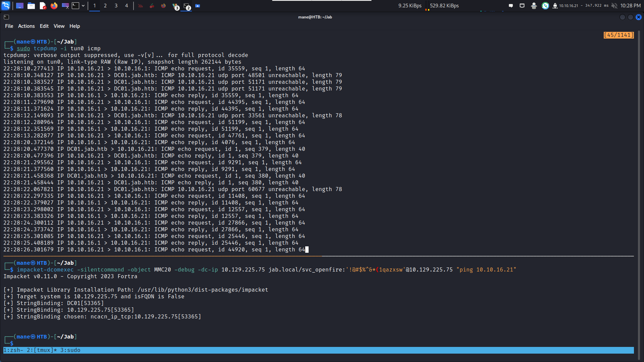Open the file manager launcher

click(x=31, y=6)
